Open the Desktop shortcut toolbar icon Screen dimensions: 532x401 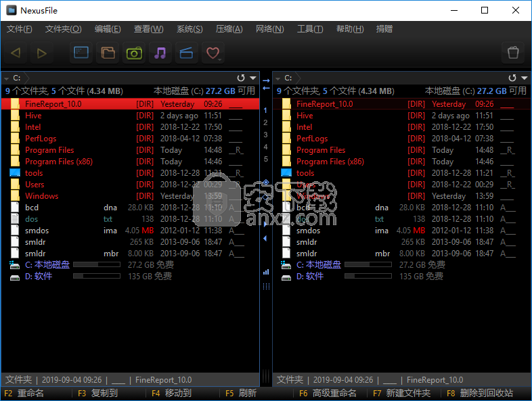(x=81, y=53)
